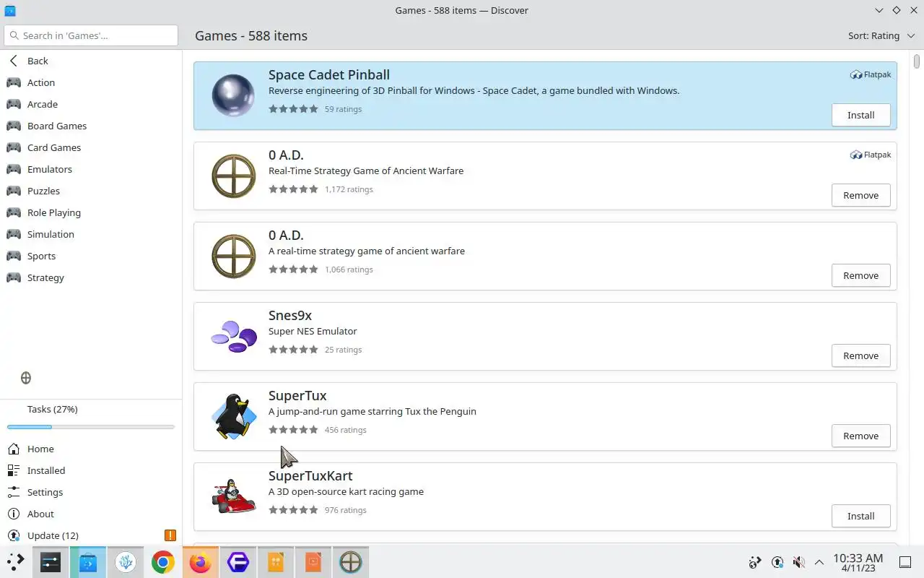Image resolution: width=924 pixels, height=578 pixels.
Task: Open the SuperTux penguin icon
Action: 233,417
